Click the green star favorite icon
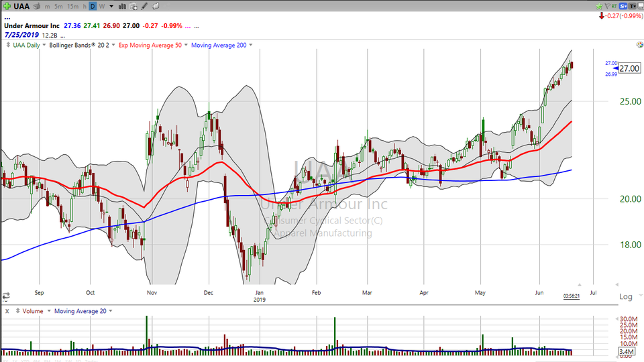The width and height of the screenshot is (644, 362). point(599,6)
